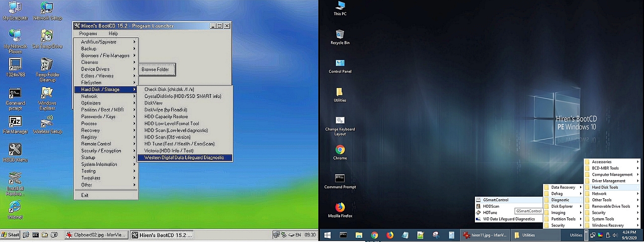Image resolution: width=644 pixels, height=242 pixels.
Task: Open Network Setup desktop icon
Action: pyautogui.click(x=47, y=11)
